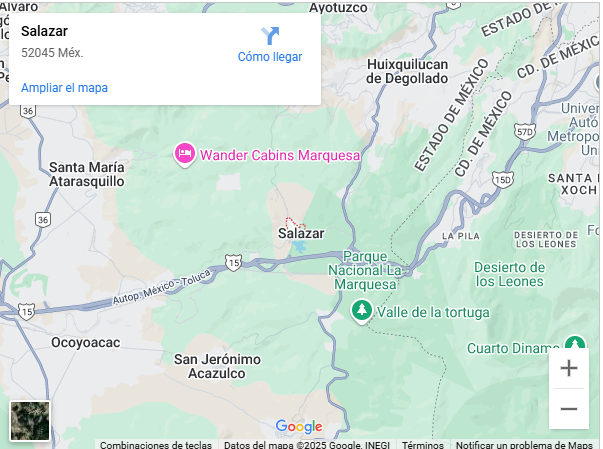Open the Wander Cabins Marquesa hotel pin
This screenshot has width=603, height=449.
pyautogui.click(x=185, y=155)
